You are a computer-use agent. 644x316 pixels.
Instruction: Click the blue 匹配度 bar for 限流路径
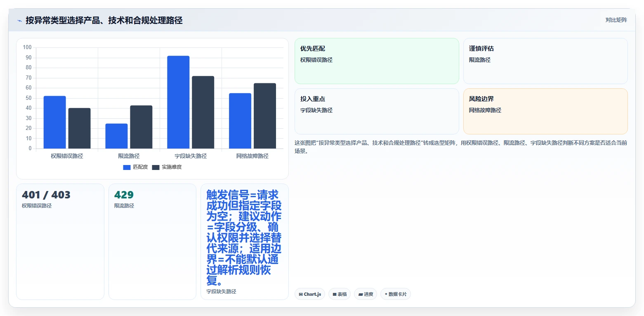click(116, 136)
